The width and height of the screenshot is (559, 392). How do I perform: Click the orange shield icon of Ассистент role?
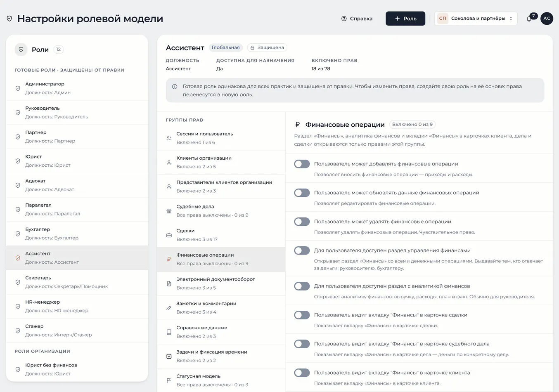pos(18,258)
